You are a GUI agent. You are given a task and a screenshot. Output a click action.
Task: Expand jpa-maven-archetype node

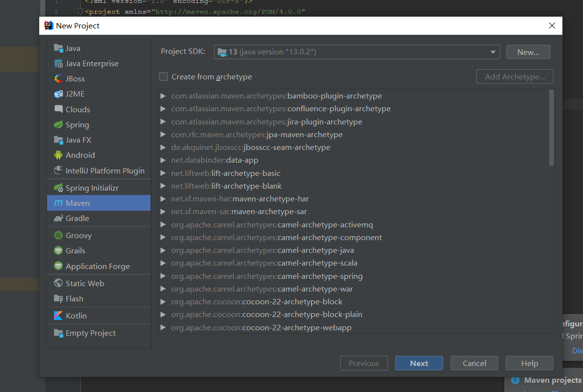(x=163, y=135)
